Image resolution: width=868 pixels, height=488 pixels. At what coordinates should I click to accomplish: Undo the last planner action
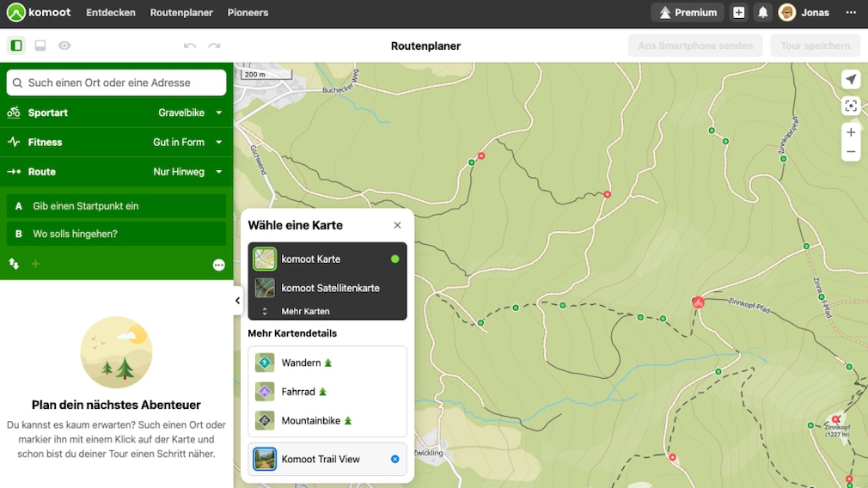click(x=190, y=46)
